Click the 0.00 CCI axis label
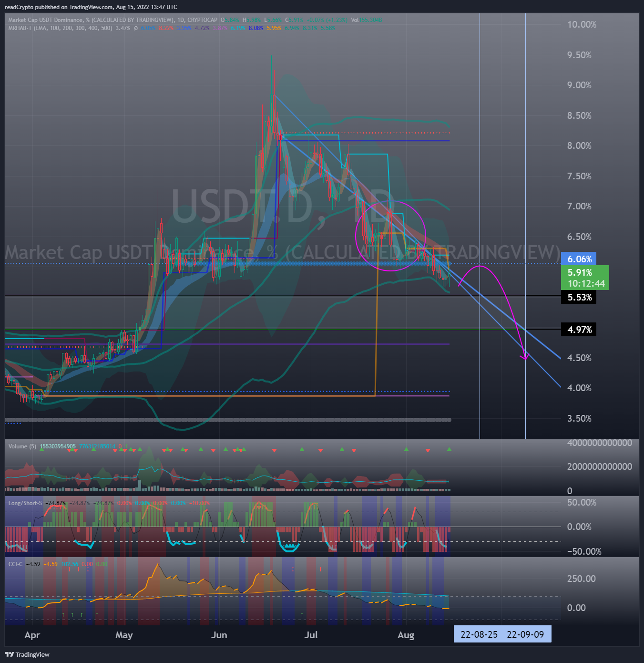Image resolution: width=644 pixels, height=663 pixels. (576, 608)
